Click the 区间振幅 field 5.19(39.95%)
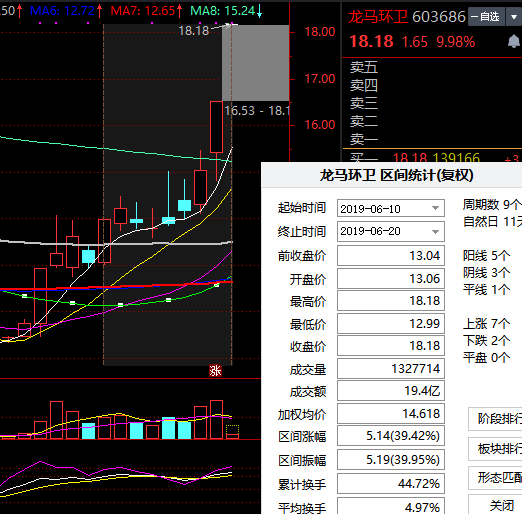 [391, 460]
